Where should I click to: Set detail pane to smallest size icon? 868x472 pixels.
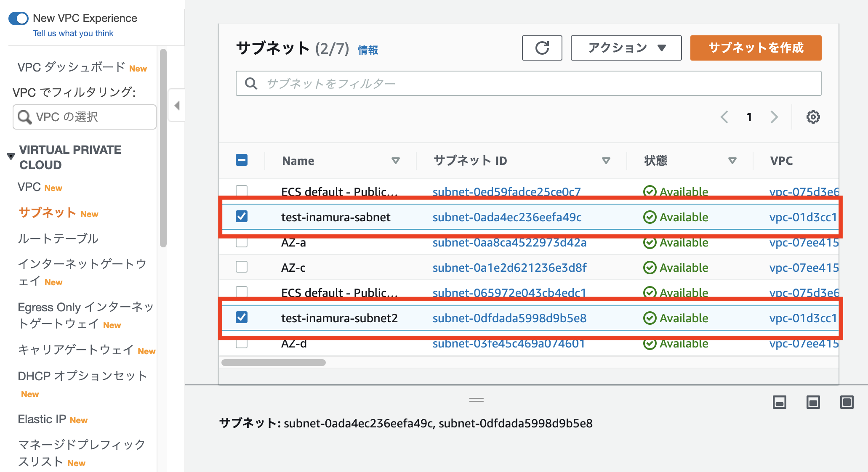(x=779, y=402)
